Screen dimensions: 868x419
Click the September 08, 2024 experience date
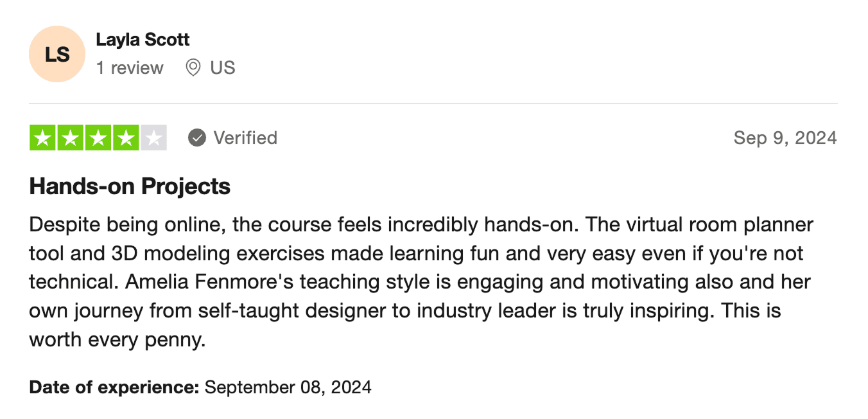point(288,388)
